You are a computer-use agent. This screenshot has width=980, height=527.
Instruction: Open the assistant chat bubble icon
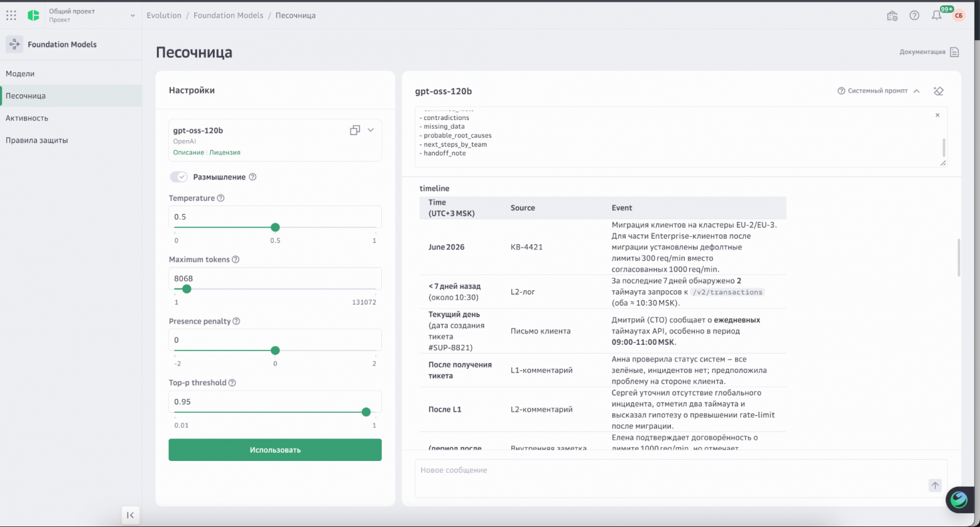959,499
